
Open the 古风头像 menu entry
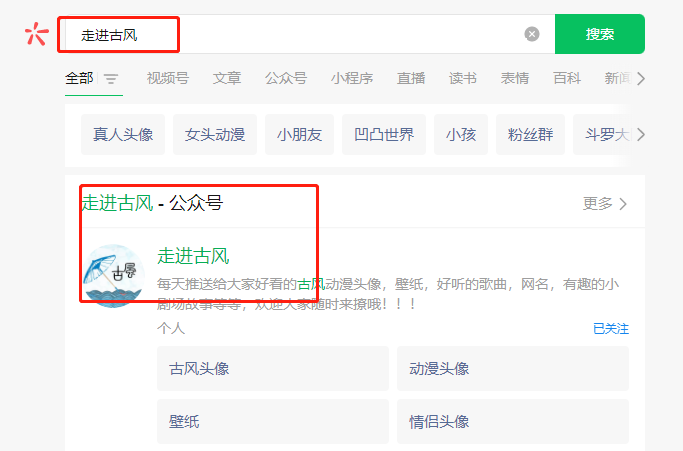(272, 368)
